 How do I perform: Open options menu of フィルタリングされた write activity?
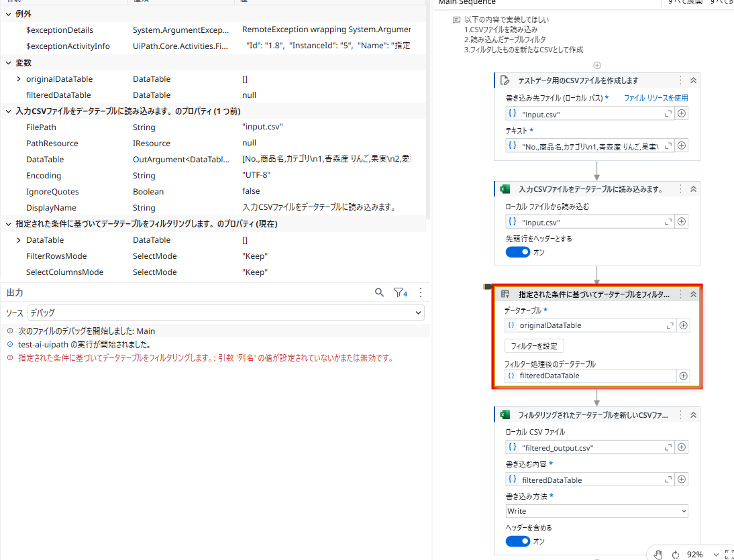(680, 415)
